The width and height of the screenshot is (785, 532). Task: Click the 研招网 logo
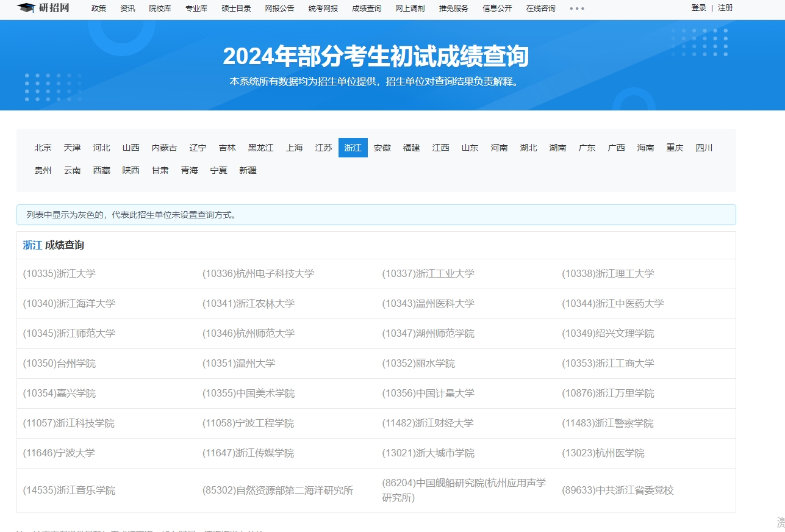[x=43, y=8]
